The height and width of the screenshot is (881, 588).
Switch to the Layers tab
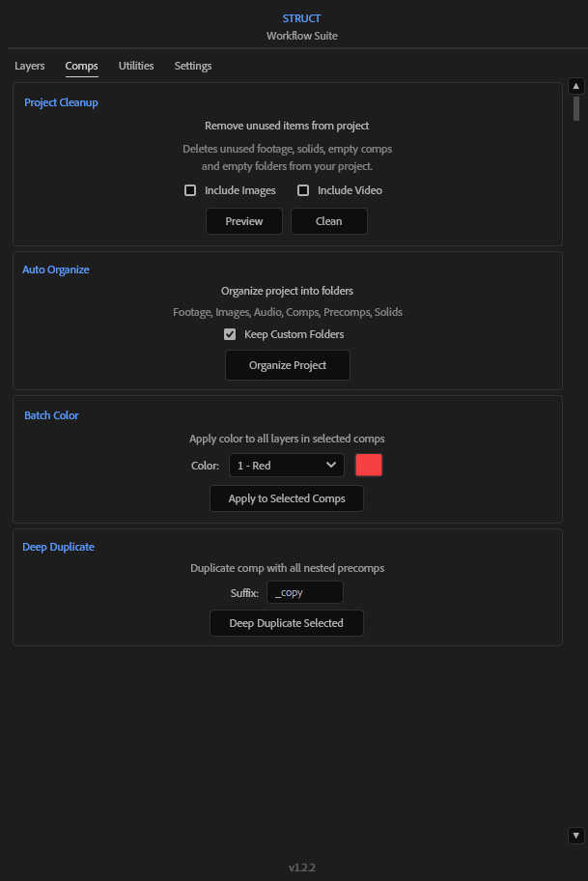point(30,66)
